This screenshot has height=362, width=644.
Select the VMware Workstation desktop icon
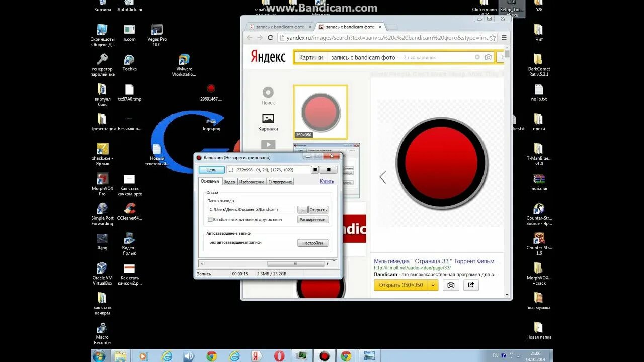[184, 65]
